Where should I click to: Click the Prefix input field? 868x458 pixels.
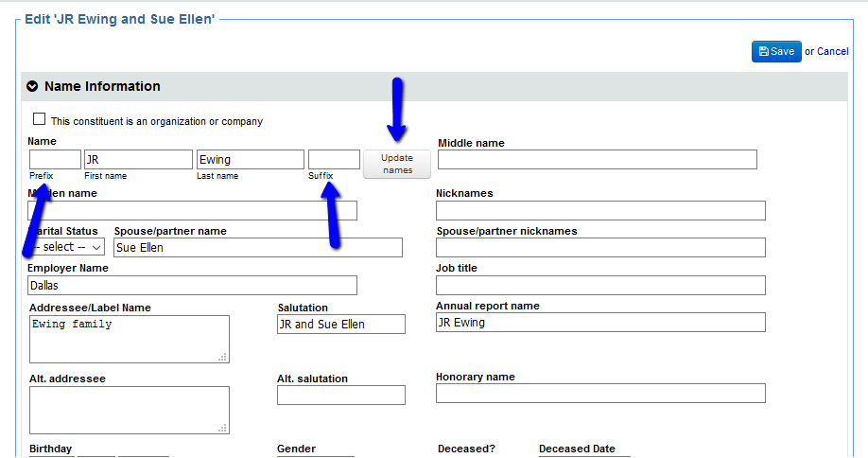coord(56,160)
